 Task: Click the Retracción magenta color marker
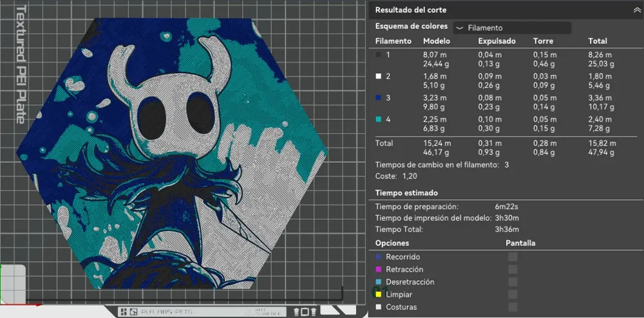(378, 270)
